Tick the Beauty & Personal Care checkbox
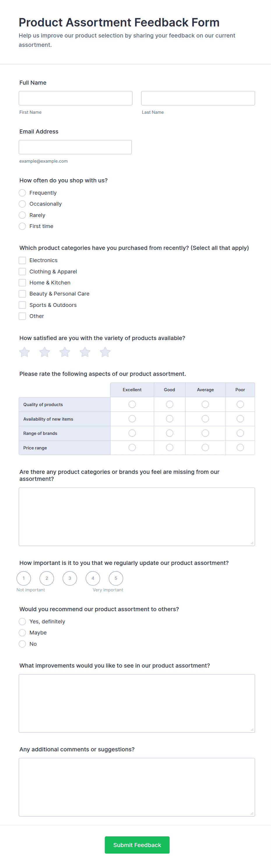Image resolution: width=271 pixels, height=868 pixels. point(22,294)
